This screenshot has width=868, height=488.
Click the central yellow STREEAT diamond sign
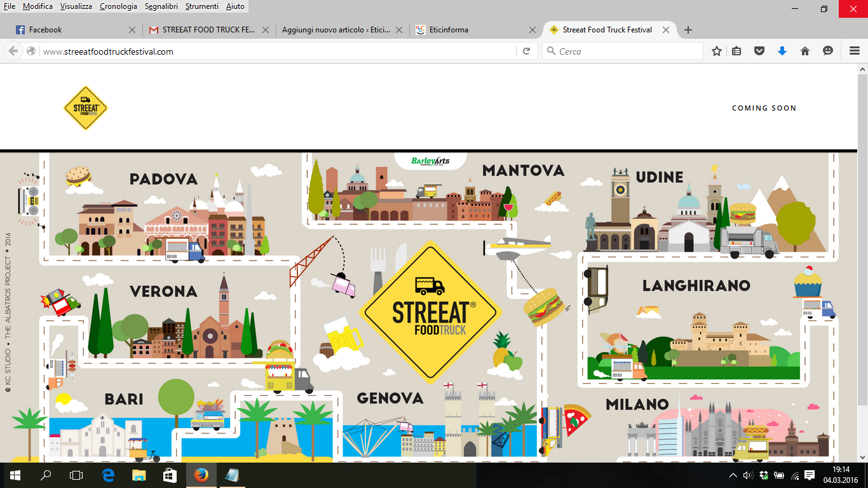coord(430,311)
